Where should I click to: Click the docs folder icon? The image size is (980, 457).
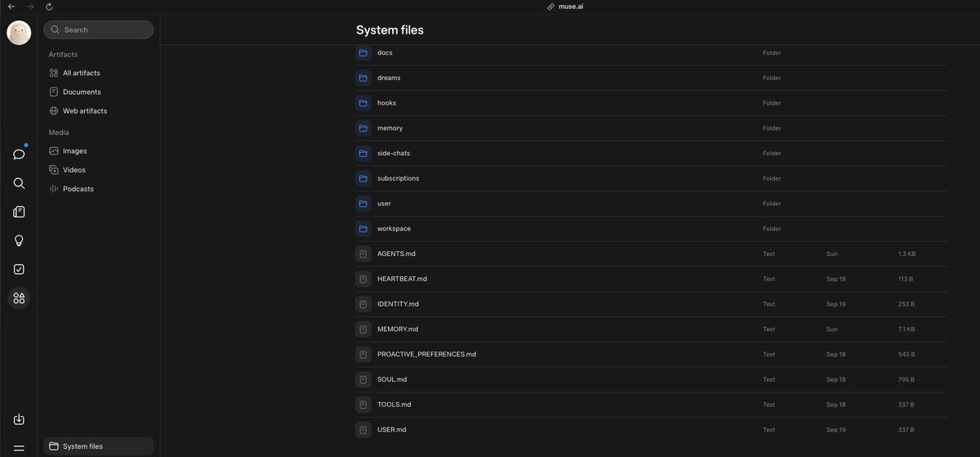(363, 53)
